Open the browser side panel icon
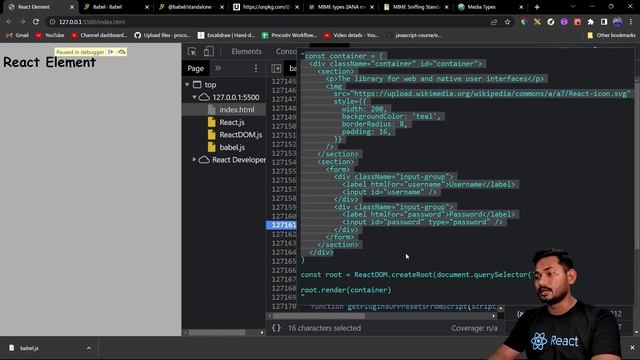The image size is (640, 360). tap(604, 22)
